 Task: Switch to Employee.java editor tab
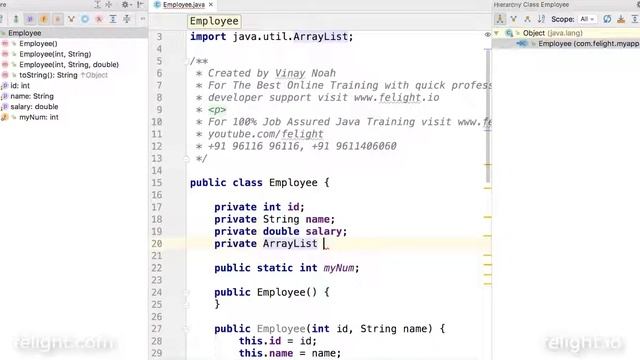pos(184,5)
